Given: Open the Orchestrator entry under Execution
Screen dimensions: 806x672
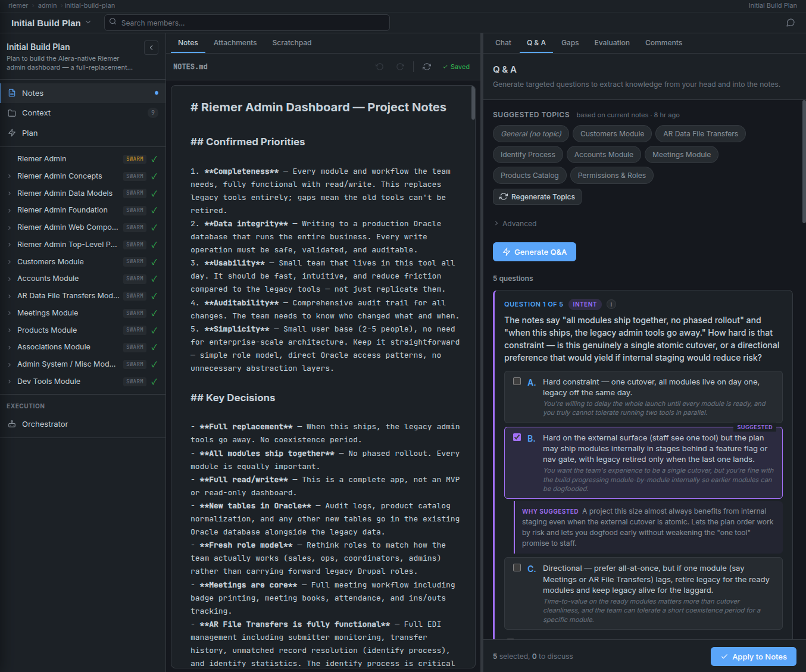Looking at the screenshot, I should pyautogui.click(x=83, y=424).
